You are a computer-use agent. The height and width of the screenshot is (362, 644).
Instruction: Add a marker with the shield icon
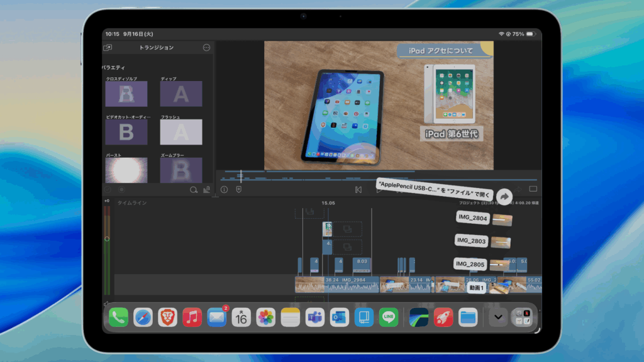pyautogui.click(x=238, y=189)
